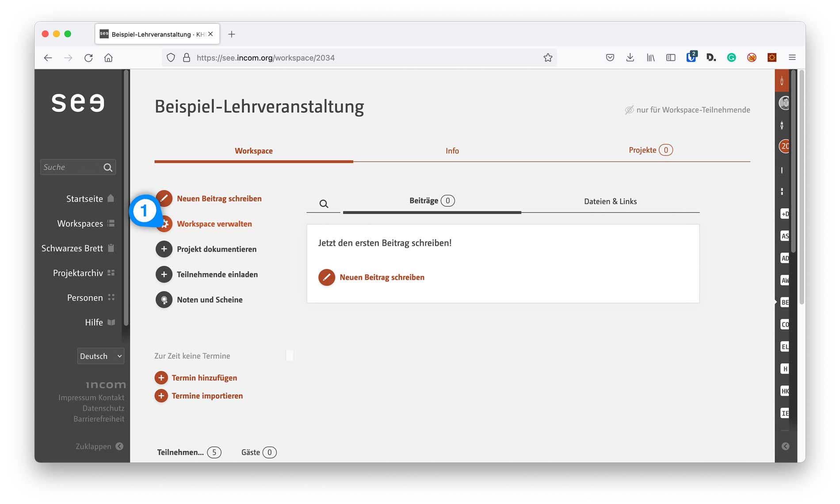The height and width of the screenshot is (504, 840).
Task: Click the posts search magnifier icon
Action: 324,204
